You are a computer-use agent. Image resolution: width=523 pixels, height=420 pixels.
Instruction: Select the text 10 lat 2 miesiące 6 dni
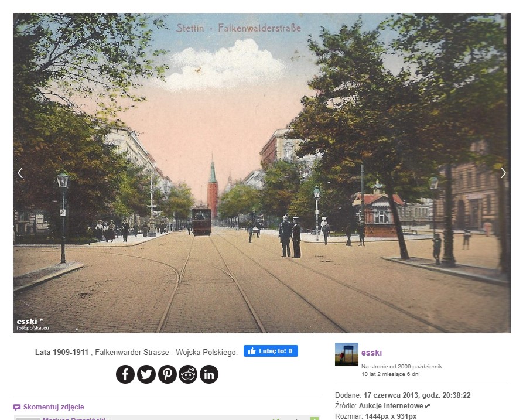390,374
